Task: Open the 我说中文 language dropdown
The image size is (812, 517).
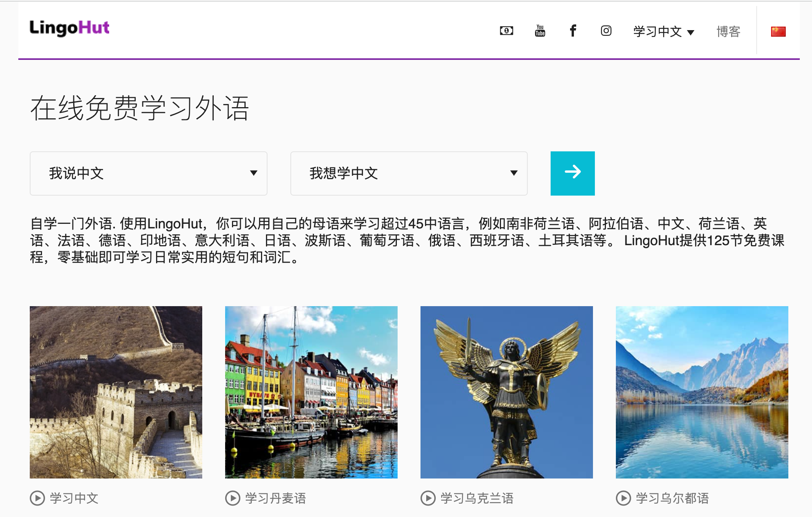Action: (x=148, y=173)
